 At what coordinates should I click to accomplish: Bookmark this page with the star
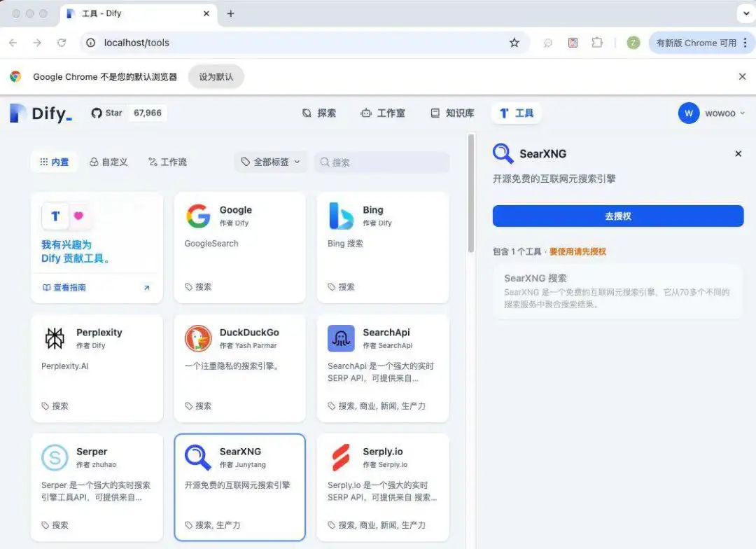(x=514, y=43)
